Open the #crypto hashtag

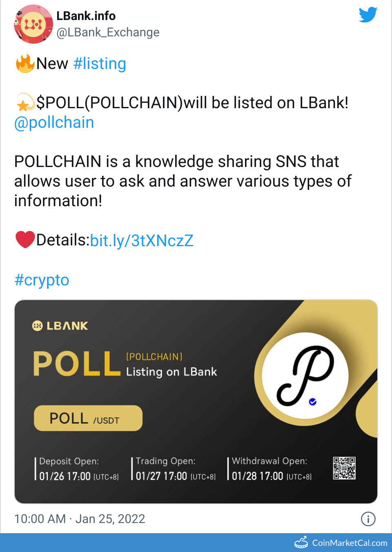42,280
